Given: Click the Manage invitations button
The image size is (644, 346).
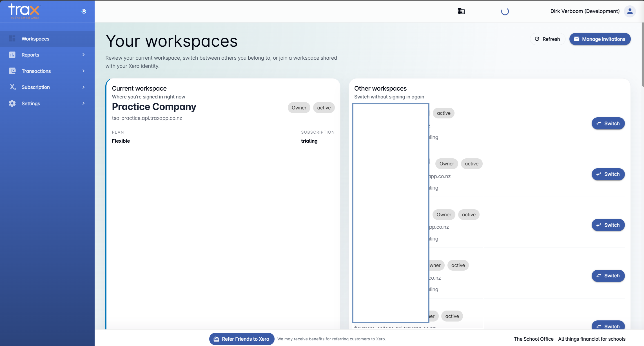Looking at the screenshot, I should pos(600,39).
